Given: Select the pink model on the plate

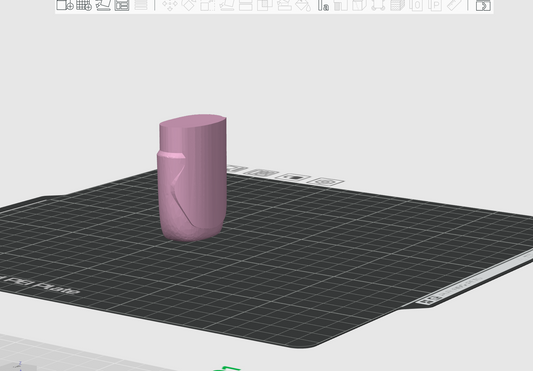Looking at the screenshot, I should click(x=192, y=178).
